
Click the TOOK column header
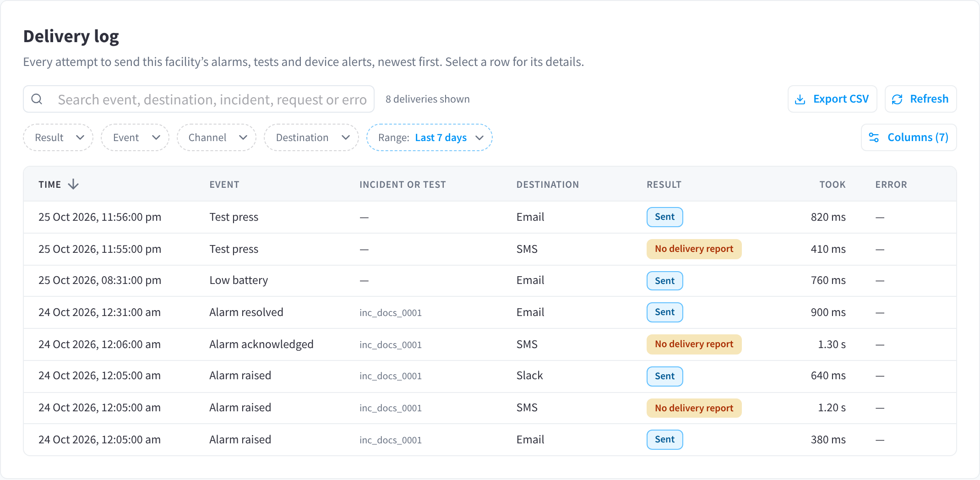832,185
